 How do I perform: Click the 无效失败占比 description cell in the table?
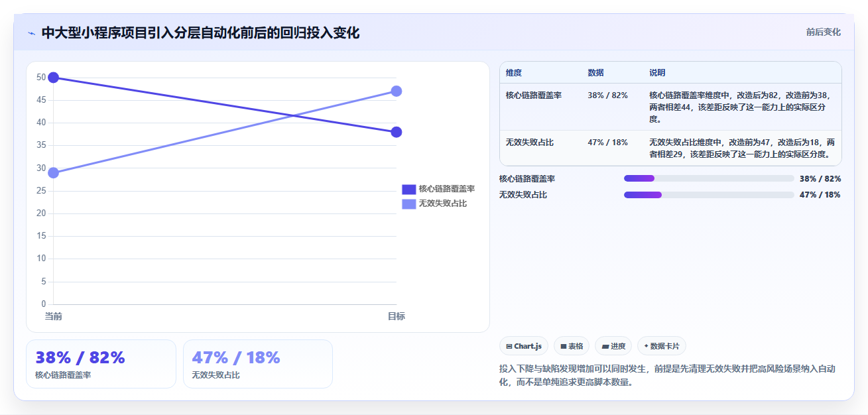[741, 148]
